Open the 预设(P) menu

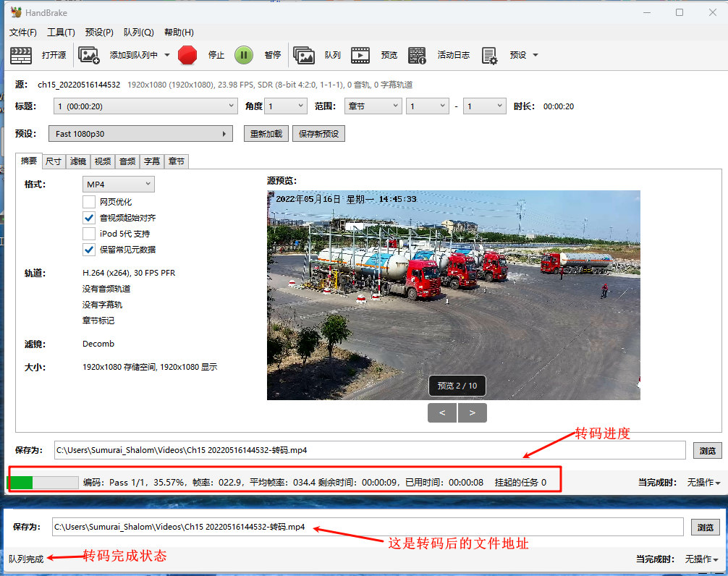(99, 32)
